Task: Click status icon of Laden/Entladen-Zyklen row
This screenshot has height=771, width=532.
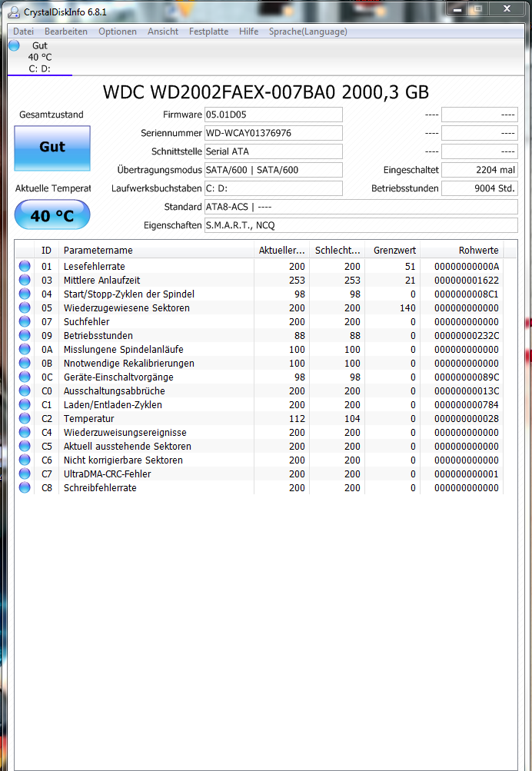Action: (25, 404)
